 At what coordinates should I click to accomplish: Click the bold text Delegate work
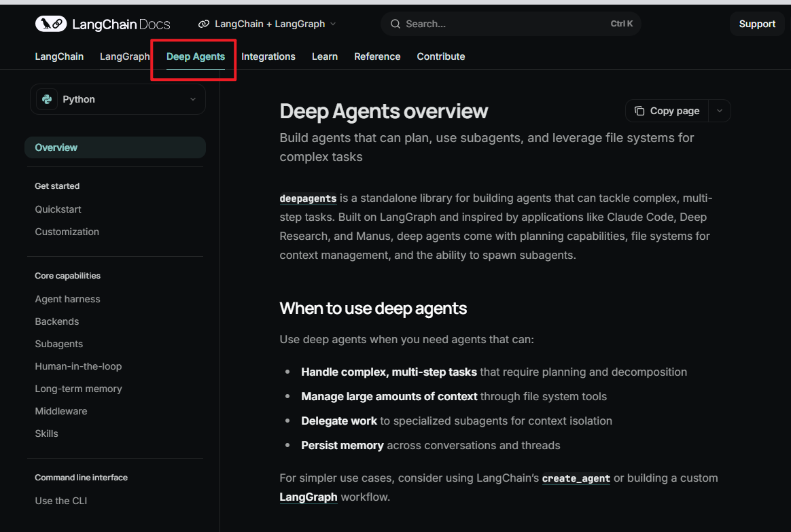[x=339, y=421]
